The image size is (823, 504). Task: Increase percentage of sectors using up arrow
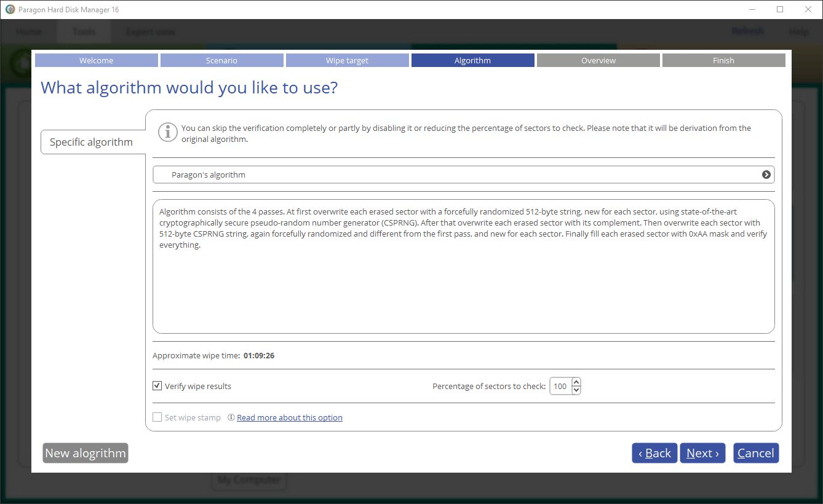click(x=576, y=382)
